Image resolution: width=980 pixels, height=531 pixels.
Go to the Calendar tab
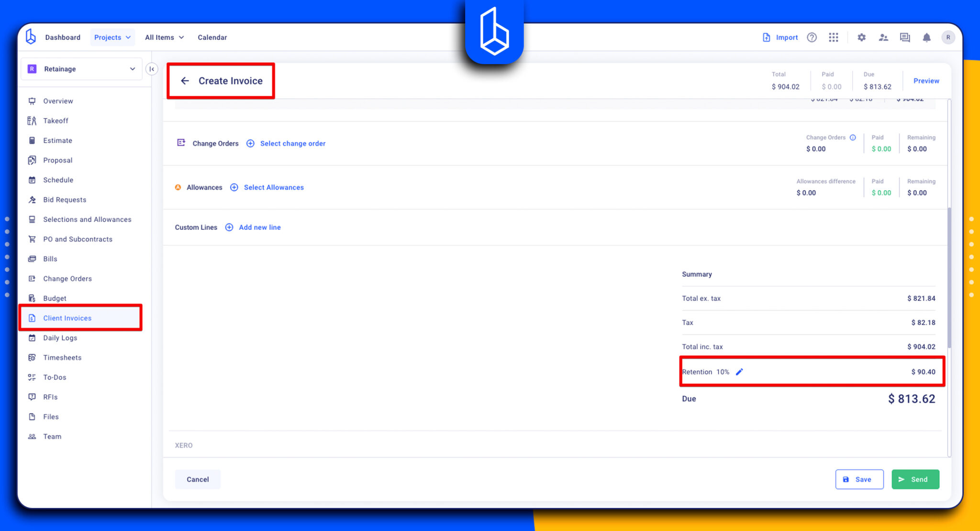[x=212, y=37]
